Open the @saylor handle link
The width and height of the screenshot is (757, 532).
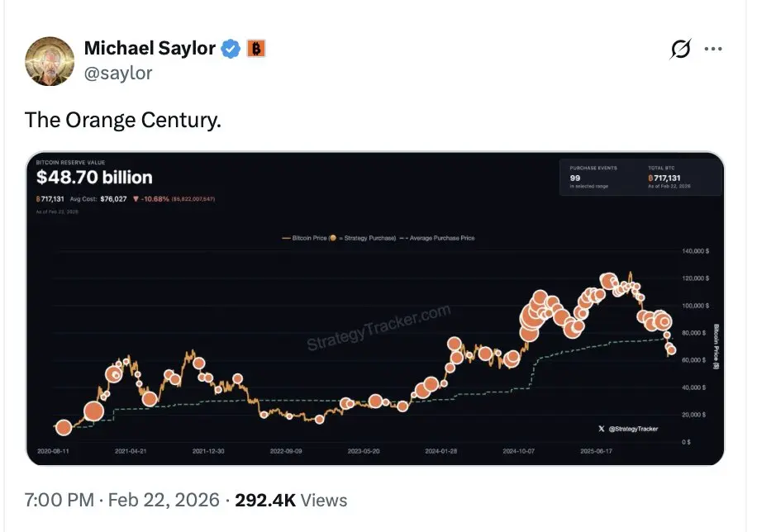[x=118, y=73]
